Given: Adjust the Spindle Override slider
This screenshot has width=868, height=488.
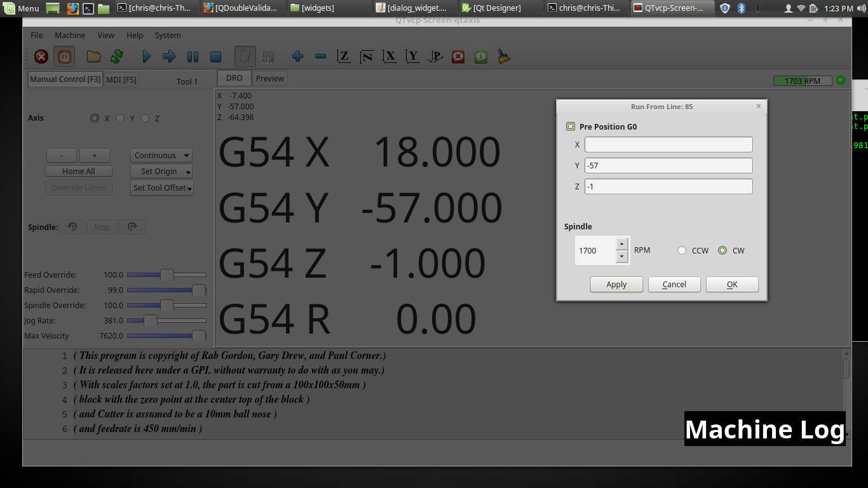Looking at the screenshot, I should point(166,305).
